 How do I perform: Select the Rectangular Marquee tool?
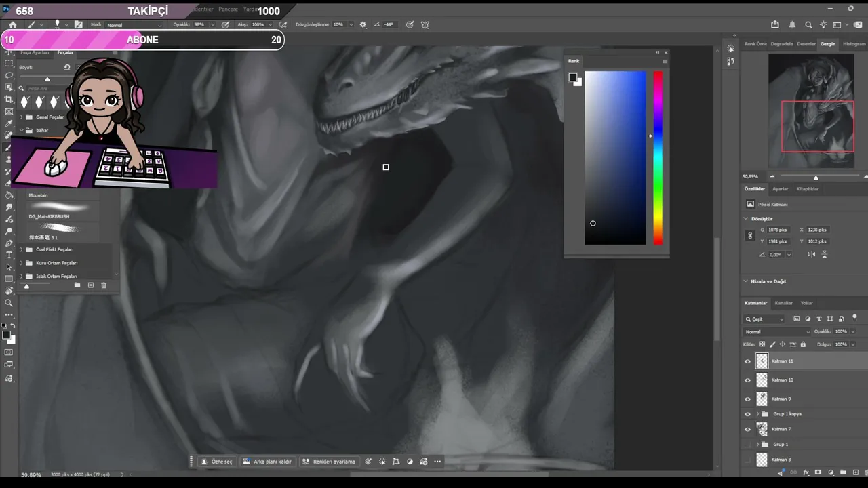(9, 63)
